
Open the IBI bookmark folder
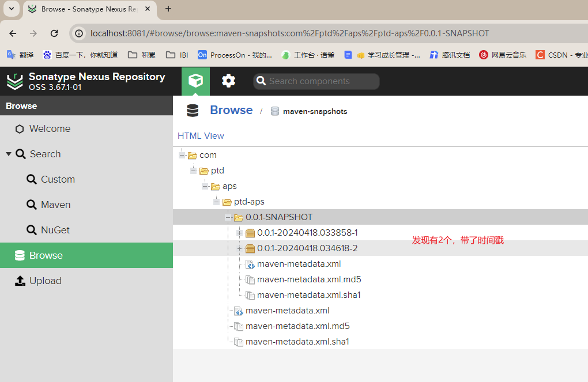click(x=177, y=55)
